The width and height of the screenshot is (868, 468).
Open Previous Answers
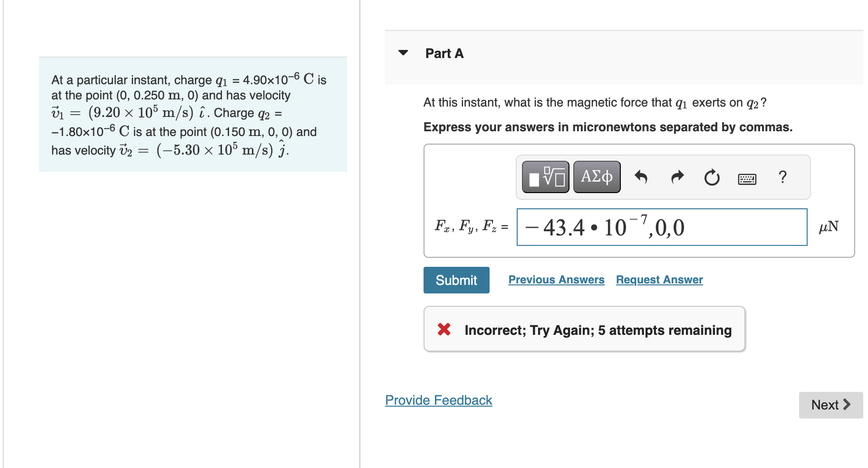556,280
